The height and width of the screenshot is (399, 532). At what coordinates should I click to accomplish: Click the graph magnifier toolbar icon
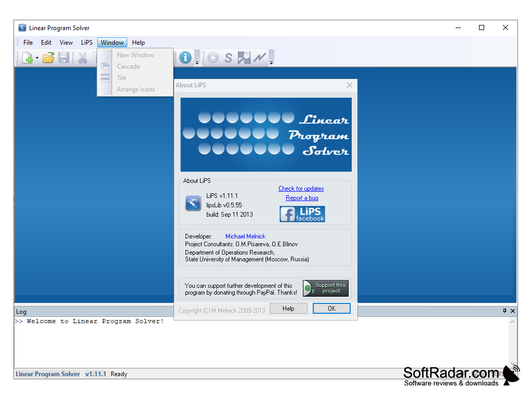244,58
